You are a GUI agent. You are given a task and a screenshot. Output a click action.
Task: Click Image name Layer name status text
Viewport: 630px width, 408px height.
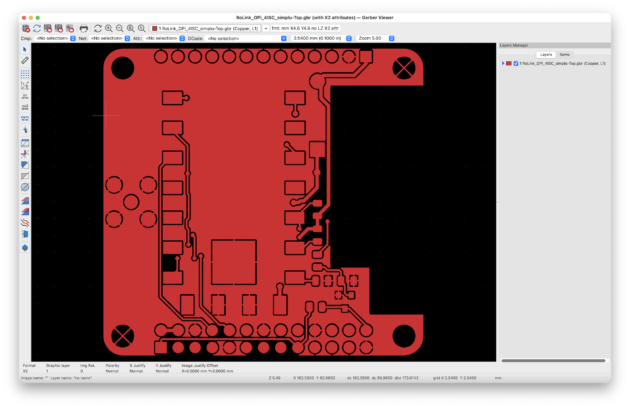click(x=56, y=378)
